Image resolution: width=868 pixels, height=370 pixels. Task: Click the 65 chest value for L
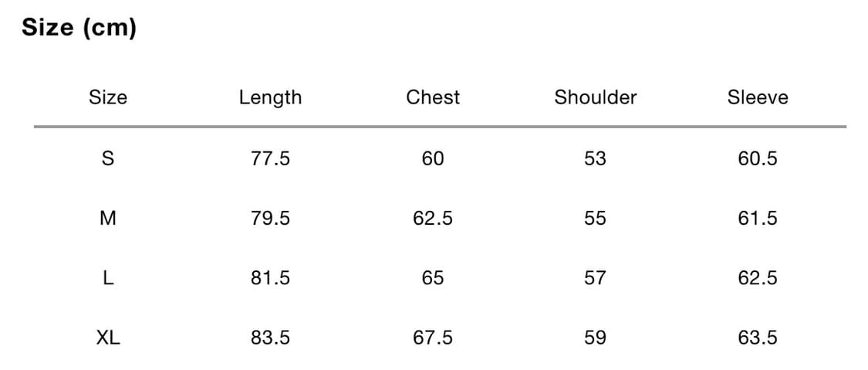(433, 278)
